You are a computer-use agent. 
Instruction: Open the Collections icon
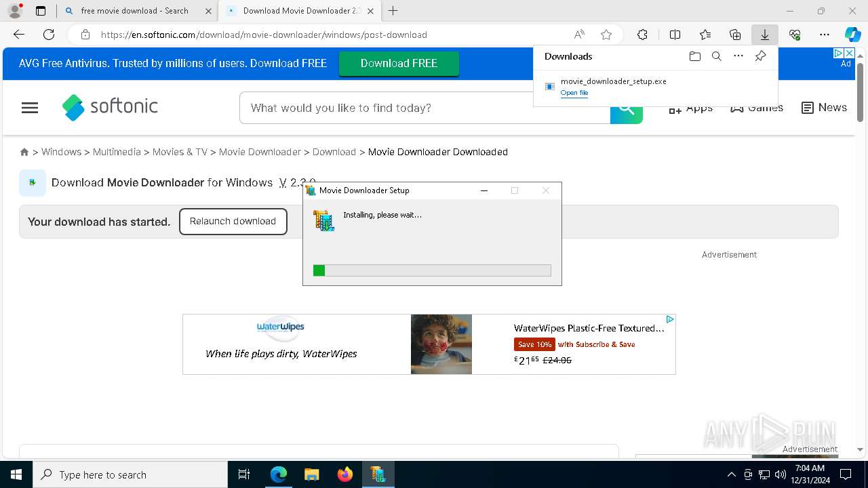[x=735, y=35]
